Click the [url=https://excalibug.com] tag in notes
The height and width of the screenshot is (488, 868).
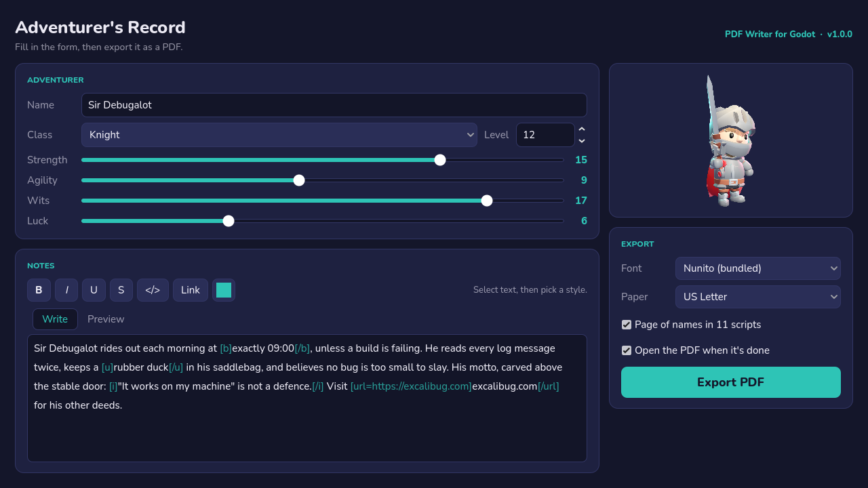pyautogui.click(x=411, y=386)
